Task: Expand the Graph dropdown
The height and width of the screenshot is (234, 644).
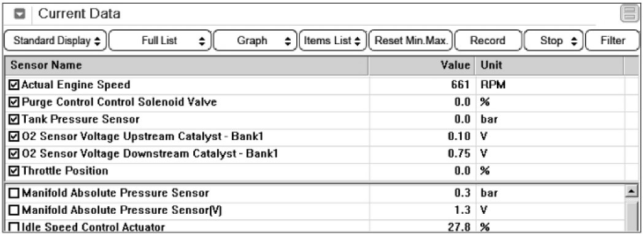Action: pyautogui.click(x=255, y=41)
